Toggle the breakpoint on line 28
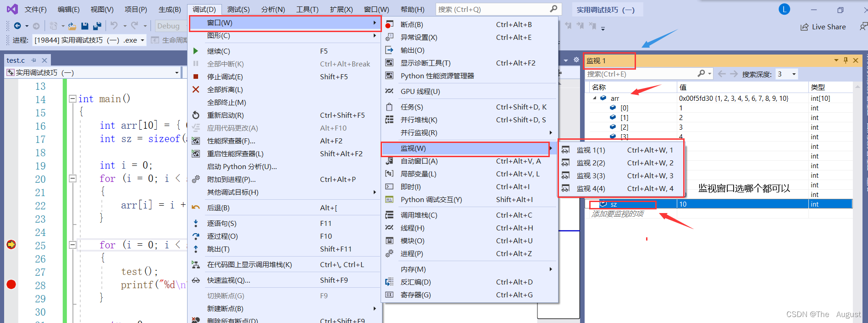The image size is (868, 323). click(11, 285)
